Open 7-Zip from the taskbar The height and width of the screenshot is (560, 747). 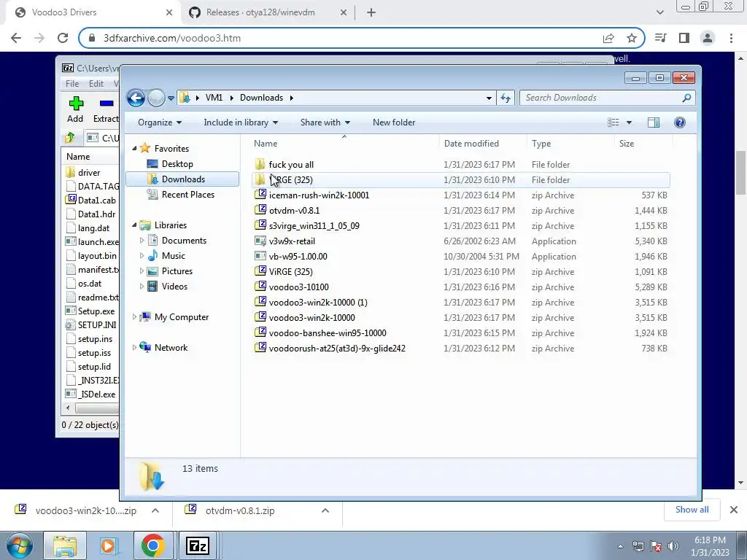(x=197, y=545)
